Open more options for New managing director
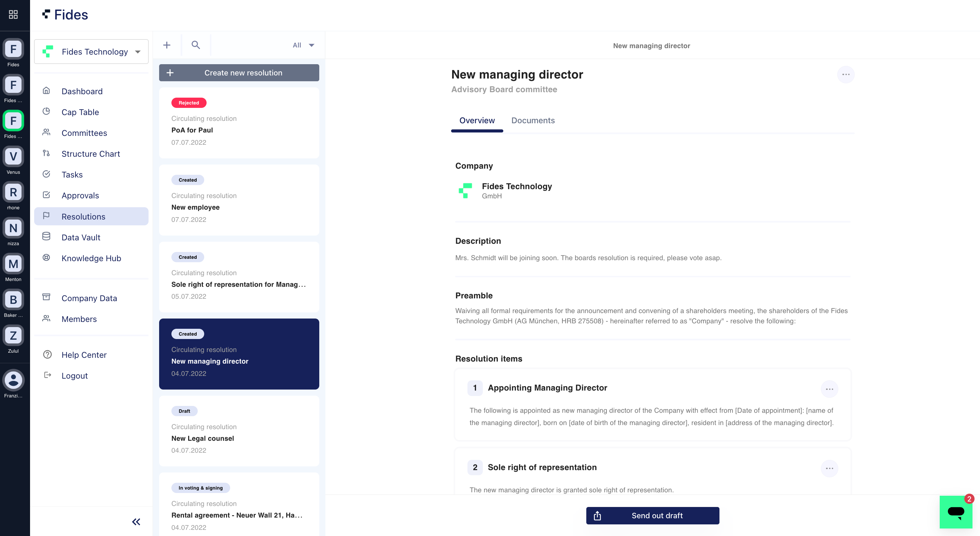 [x=845, y=74]
